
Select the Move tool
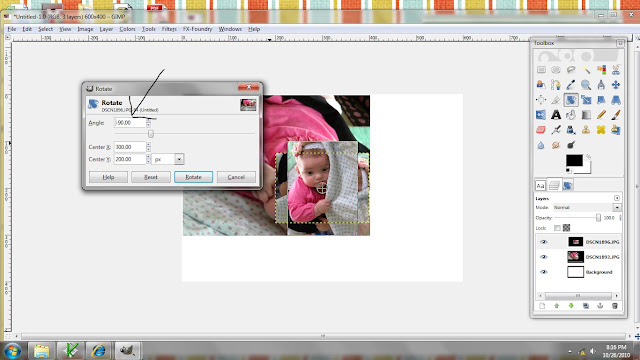(616, 85)
